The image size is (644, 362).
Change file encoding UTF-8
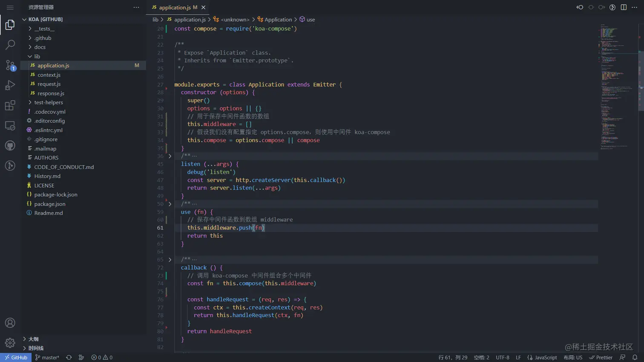[x=503, y=357]
